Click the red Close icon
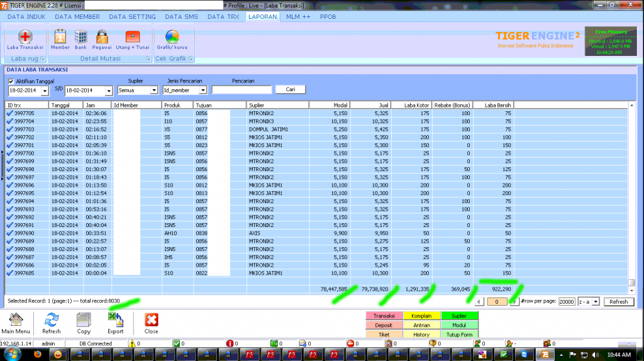 (151, 322)
